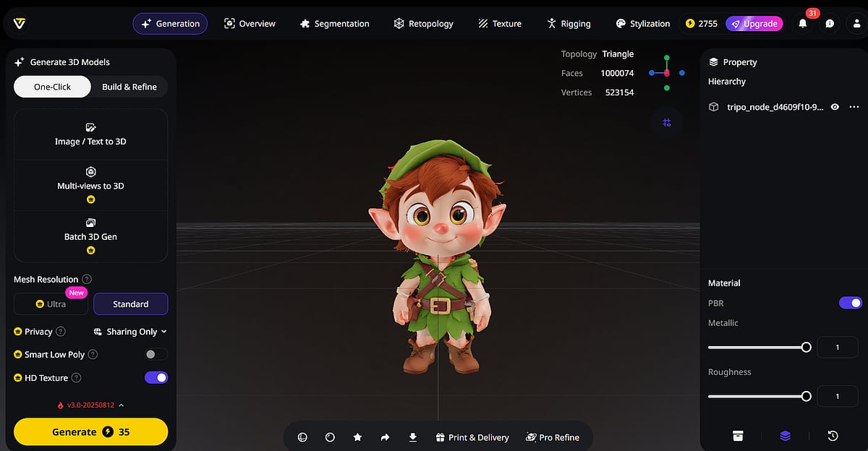The height and width of the screenshot is (451, 868).
Task: Open the archive box icon in Property panel
Action: coord(738,436)
